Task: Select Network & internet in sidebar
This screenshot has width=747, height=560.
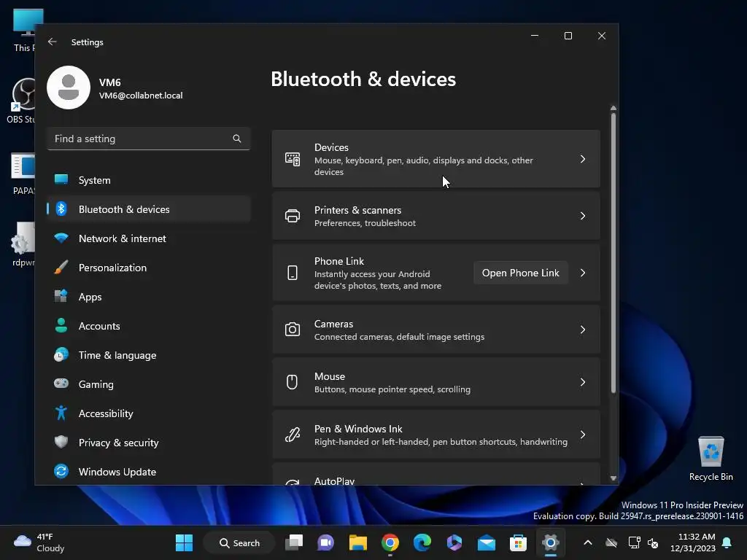Action: coord(149,238)
